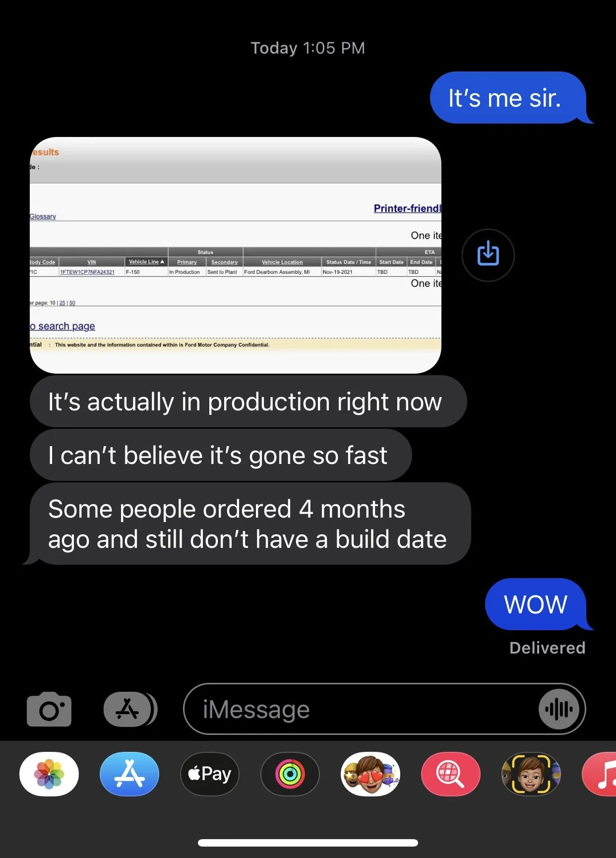Open the Fitness activity rings app
The image size is (616, 858).
click(290, 774)
